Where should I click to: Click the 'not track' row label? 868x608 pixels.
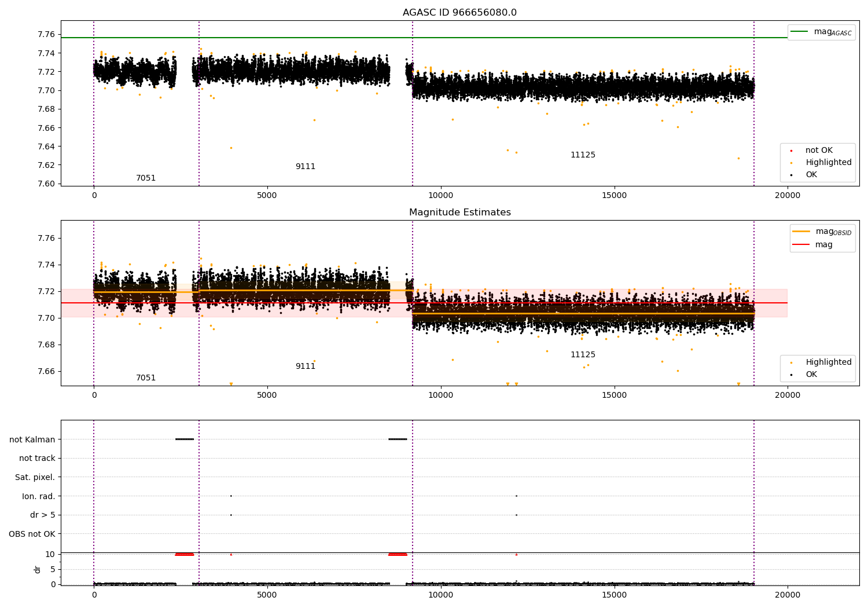click(37, 459)
